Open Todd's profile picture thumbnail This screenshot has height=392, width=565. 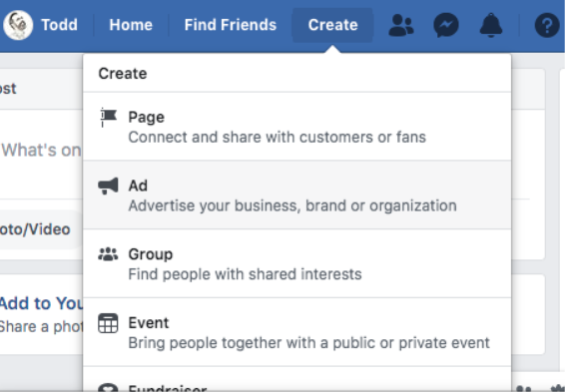(x=18, y=25)
